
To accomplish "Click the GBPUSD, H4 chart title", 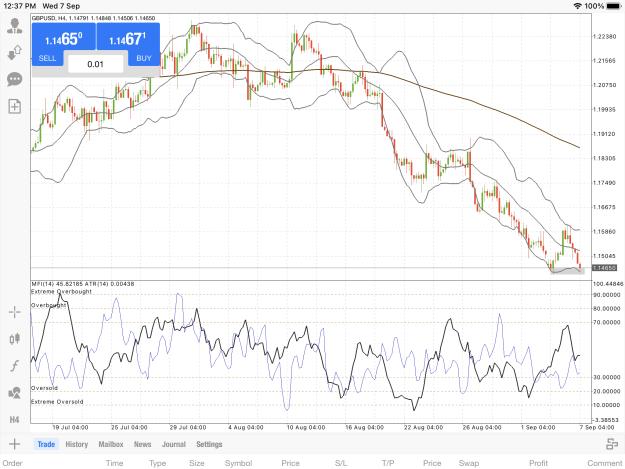I will (x=94, y=18).
